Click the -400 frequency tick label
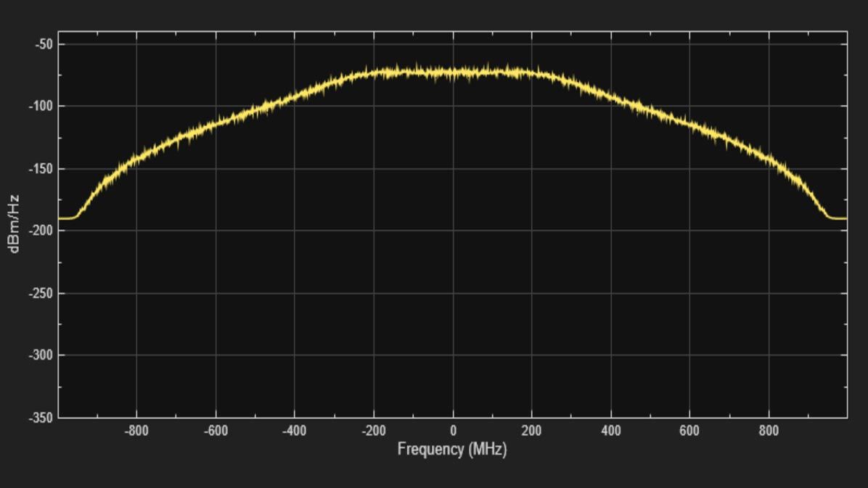868x488 pixels. [294, 431]
